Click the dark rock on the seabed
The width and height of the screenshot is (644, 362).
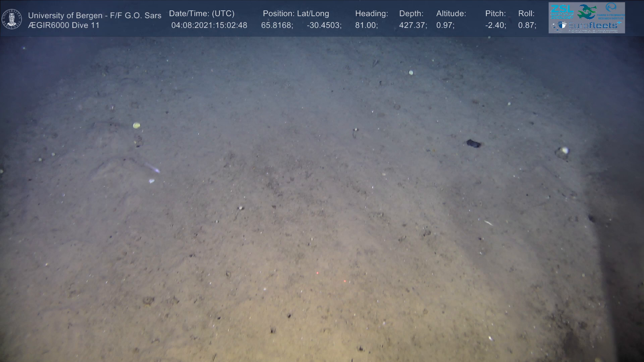pyautogui.click(x=473, y=143)
